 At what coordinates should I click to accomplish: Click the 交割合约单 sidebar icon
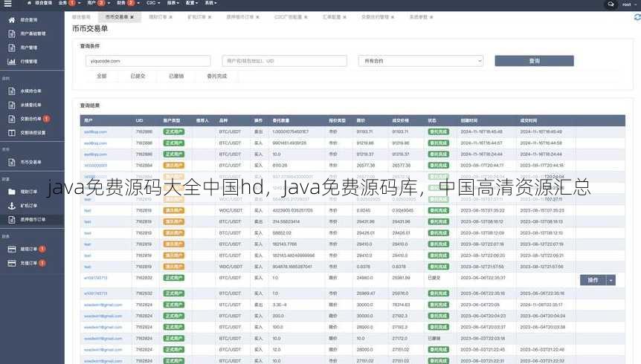pyautogui.click(x=12, y=119)
